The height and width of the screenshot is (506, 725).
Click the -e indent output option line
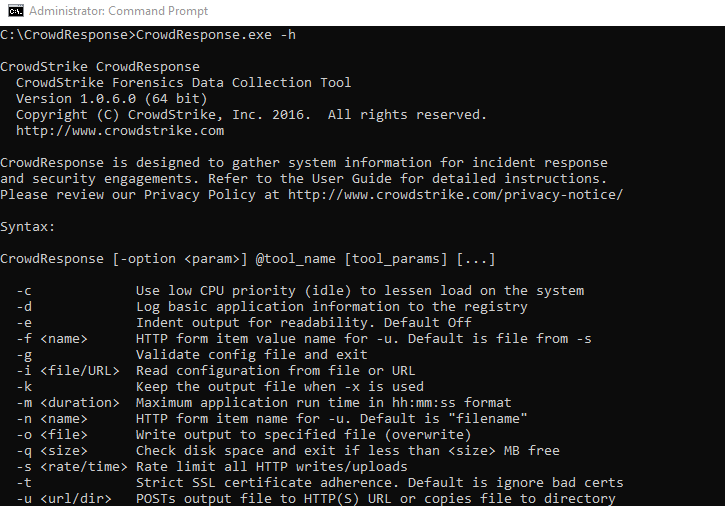pyautogui.click(x=244, y=322)
